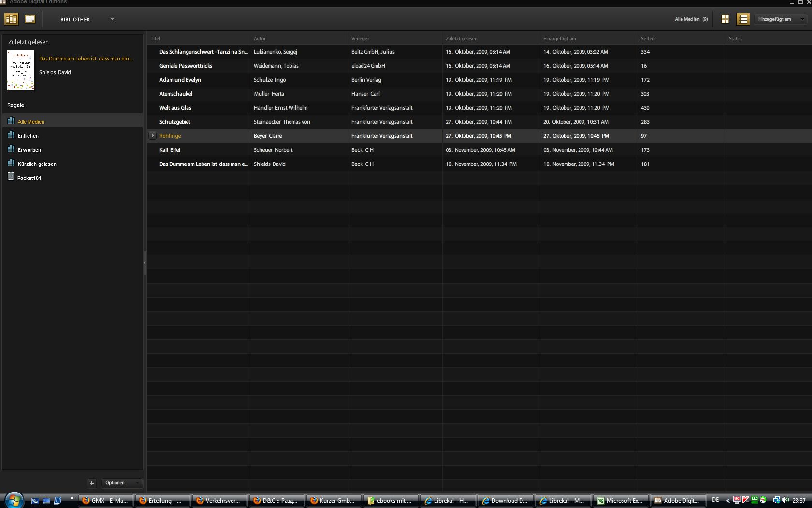Click the Kürzlich gelesen shelf icon

(11, 163)
